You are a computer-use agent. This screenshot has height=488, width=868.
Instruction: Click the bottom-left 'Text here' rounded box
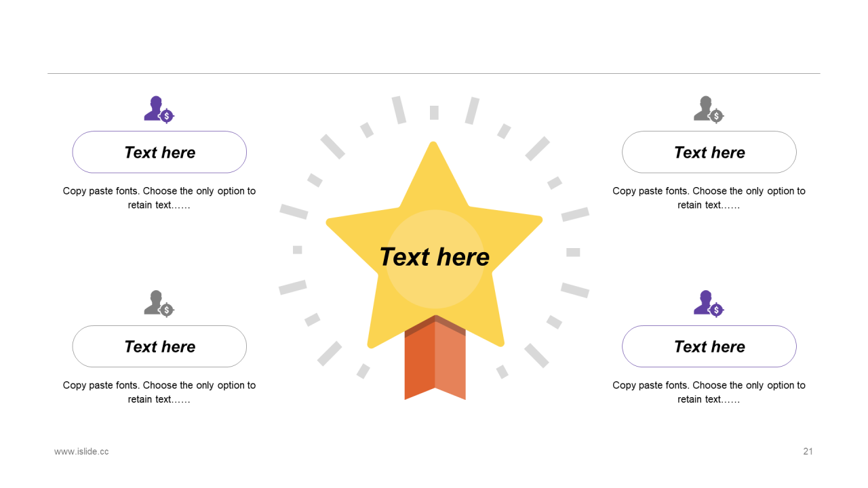click(159, 346)
